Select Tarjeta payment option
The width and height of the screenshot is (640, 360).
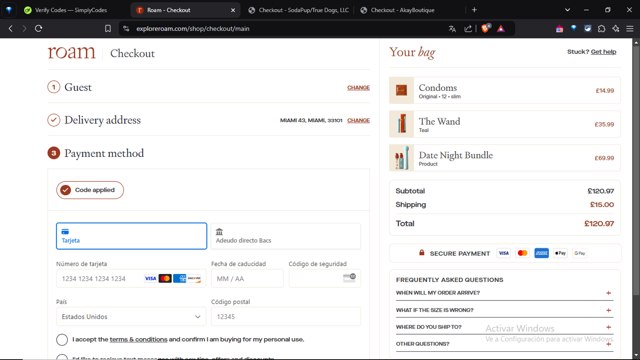point(131,236)
